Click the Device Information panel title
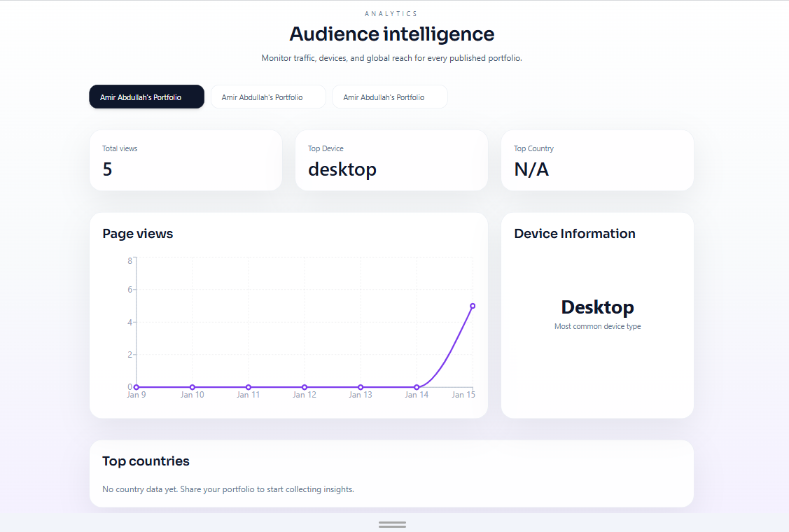The width and height of the screenshot is (789, 532). click(x=574, y=234)
